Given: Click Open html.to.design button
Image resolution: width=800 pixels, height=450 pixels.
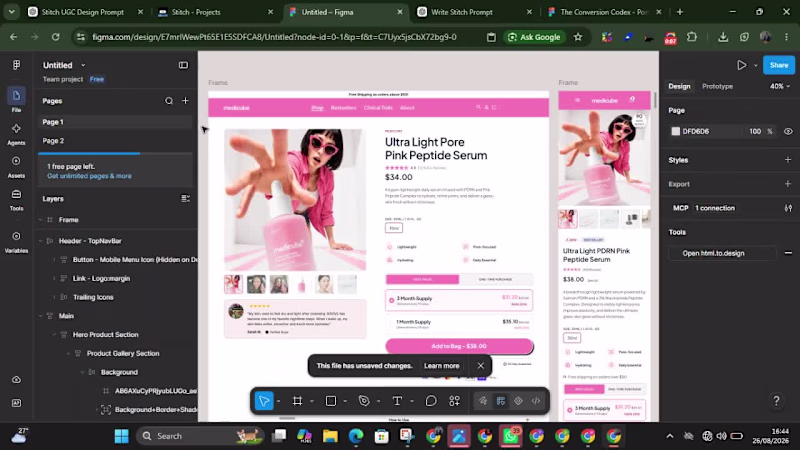Looking at the screenshot, I should pos(713,253).
